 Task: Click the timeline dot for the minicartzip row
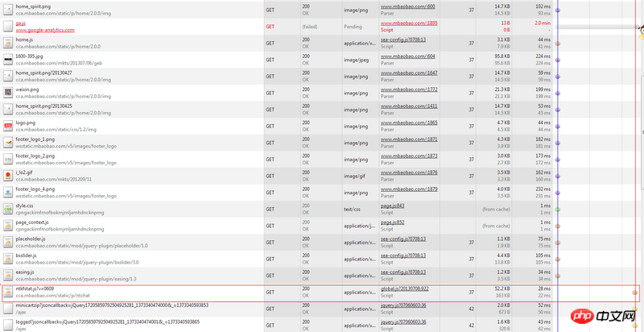tap(634, 309)
